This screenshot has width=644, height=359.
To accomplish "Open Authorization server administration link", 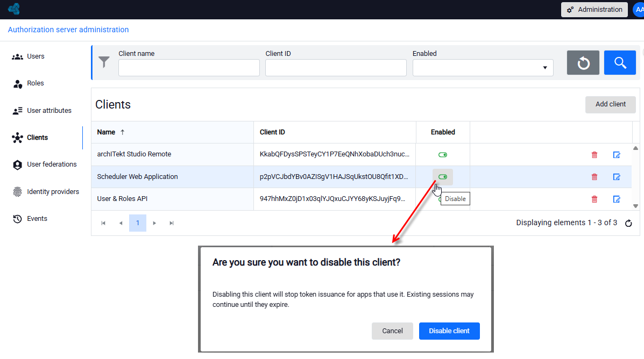I will (68, 30).
